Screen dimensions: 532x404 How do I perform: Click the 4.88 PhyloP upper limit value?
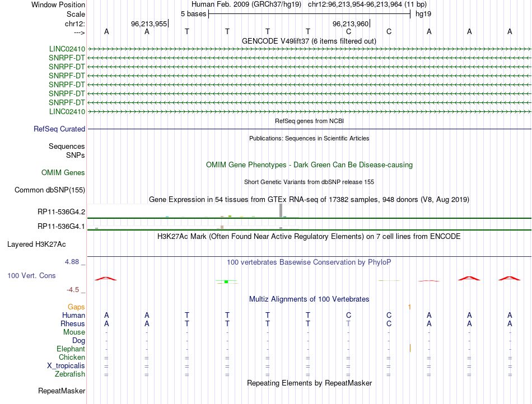72,262
